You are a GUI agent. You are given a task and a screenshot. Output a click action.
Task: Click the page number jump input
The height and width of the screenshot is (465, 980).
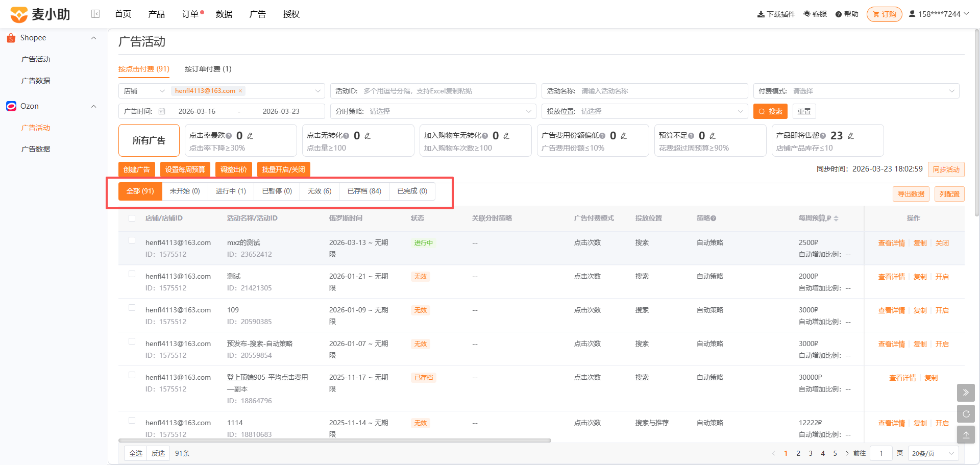coord(881,453)
